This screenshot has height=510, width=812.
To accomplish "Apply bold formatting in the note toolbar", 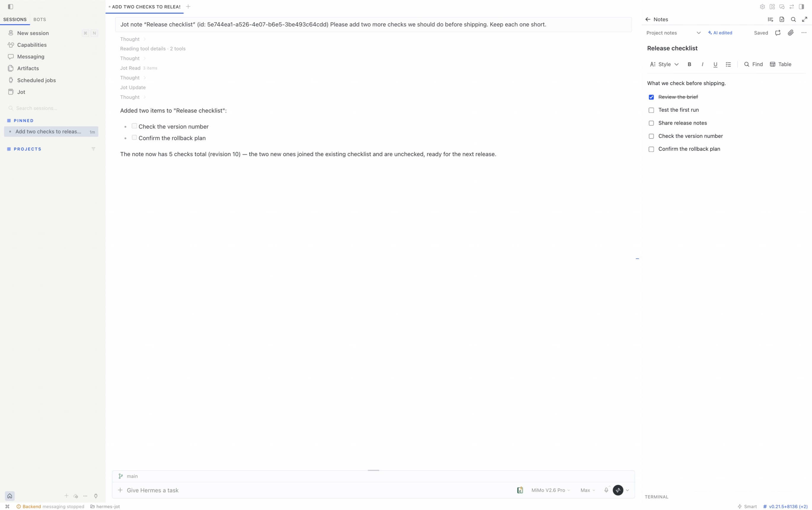I will pyautogui.click(x=689, y=64).
